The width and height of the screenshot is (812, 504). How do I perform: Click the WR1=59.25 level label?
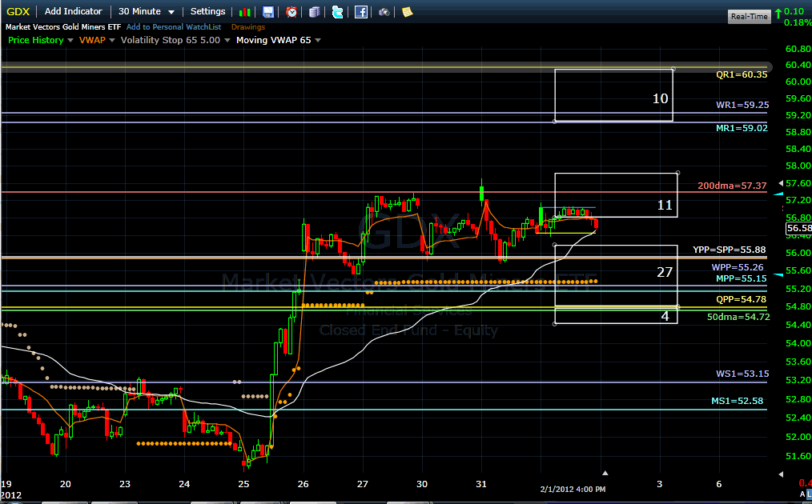742,105
